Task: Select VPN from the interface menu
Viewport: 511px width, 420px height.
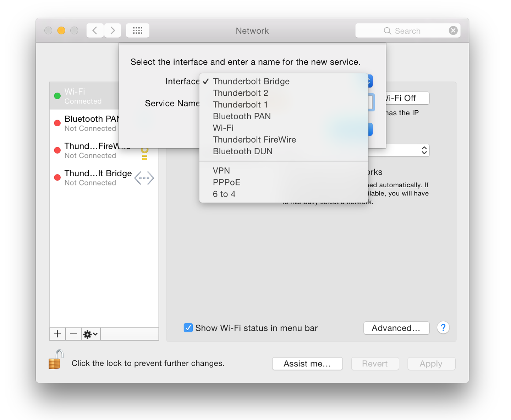Action: pos(284,171)
